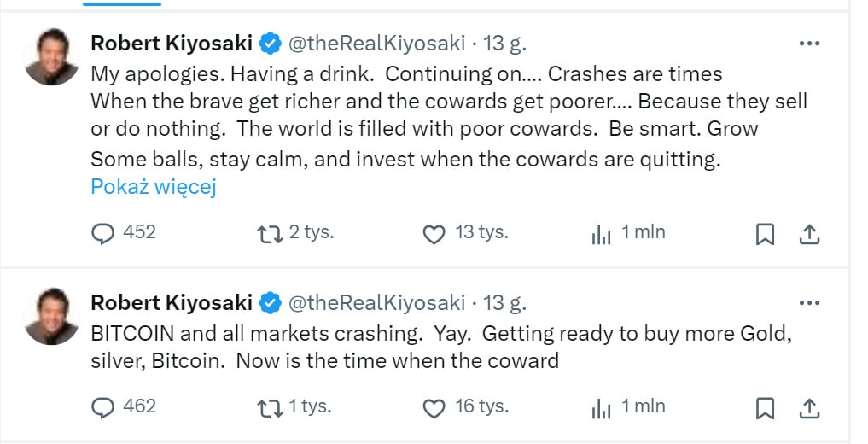Bookmark the 'BITCOIN and all markets' tweet

766,408
